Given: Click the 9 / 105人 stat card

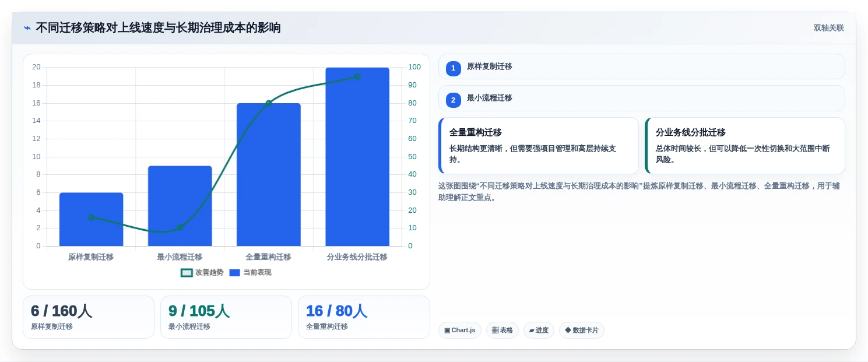Looking at the screenshot, I should click(226, 317).
